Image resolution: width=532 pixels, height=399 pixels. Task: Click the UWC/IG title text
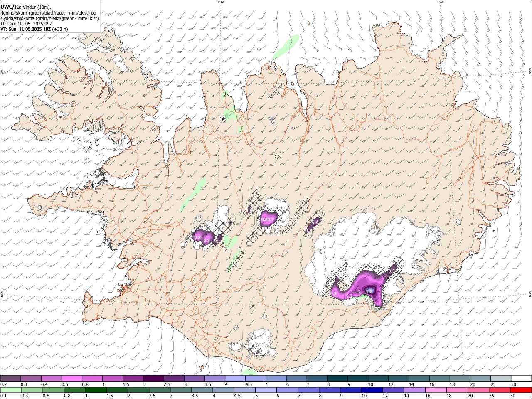(x=10, y=7)
